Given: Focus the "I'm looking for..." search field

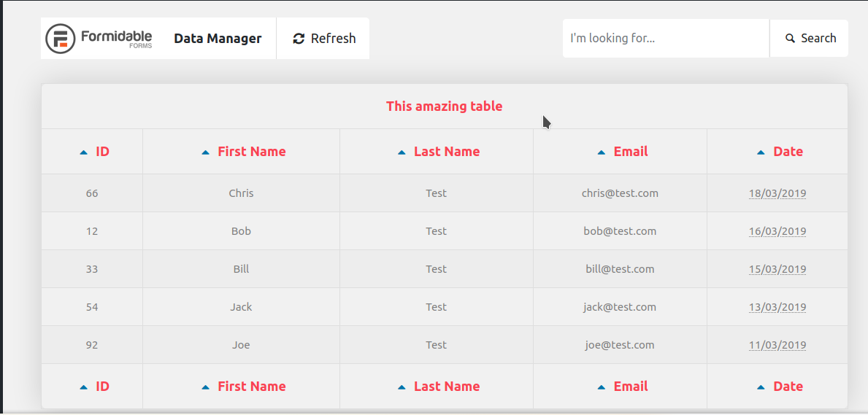Looking at the screenshot, I should [666, 38].
